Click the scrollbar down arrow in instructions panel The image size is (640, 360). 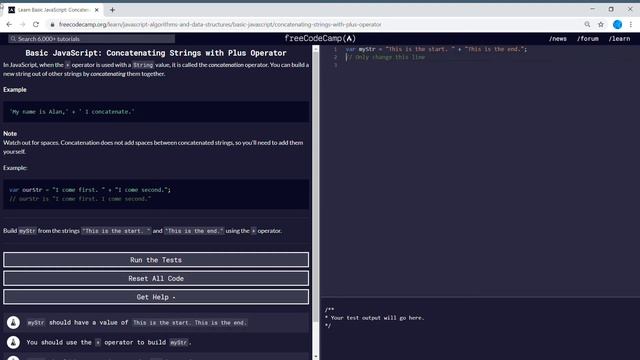click(x=316, y=356)
